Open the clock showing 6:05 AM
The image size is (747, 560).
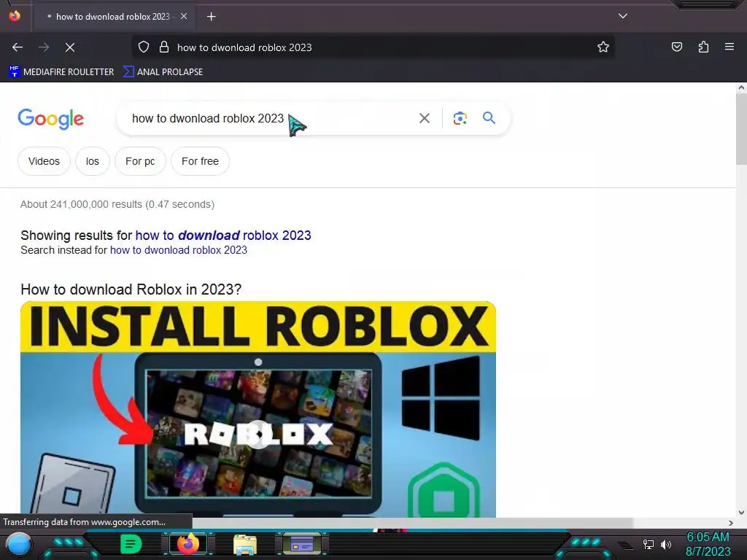click(x=708, y=544)
